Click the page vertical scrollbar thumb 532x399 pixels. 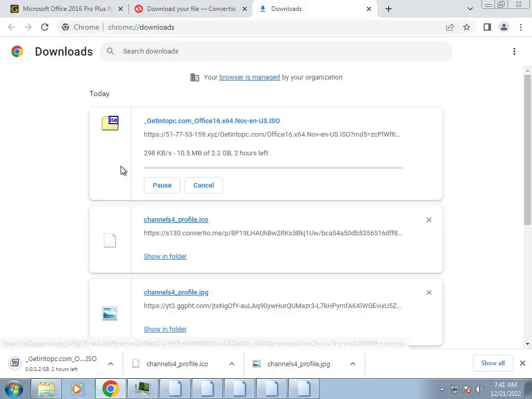[527, 149]
